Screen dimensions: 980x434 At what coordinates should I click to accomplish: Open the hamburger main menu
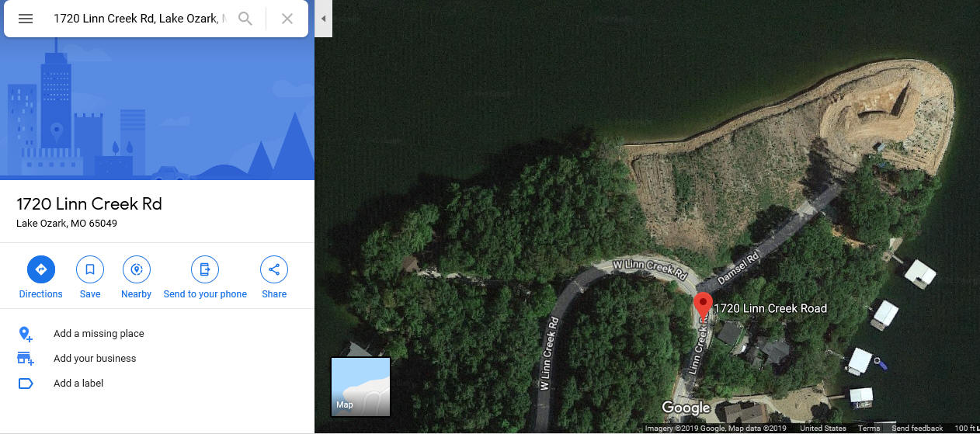(26, 19)
